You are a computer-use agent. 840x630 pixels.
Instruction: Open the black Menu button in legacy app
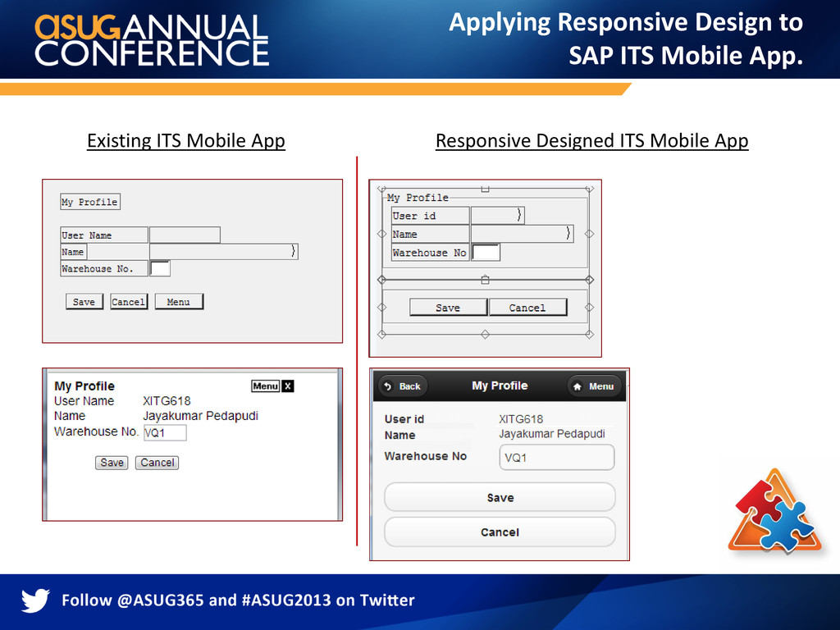(x=266, y=386)
